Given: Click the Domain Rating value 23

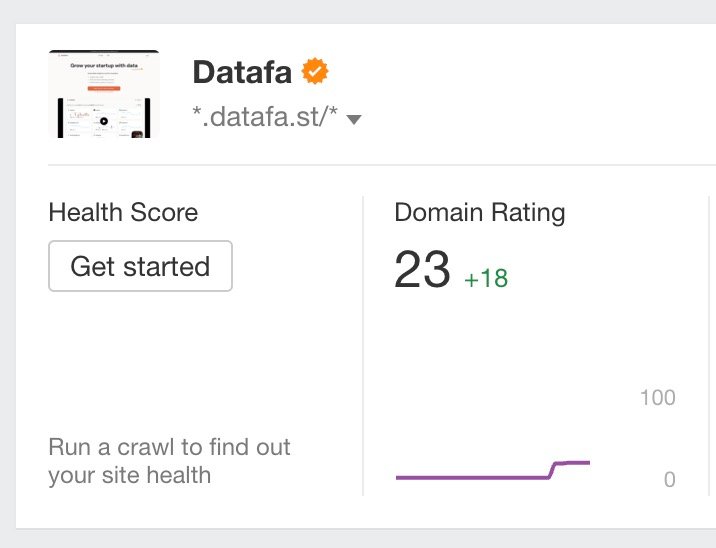Looking at the screenshot, I should tap(422, 270).
